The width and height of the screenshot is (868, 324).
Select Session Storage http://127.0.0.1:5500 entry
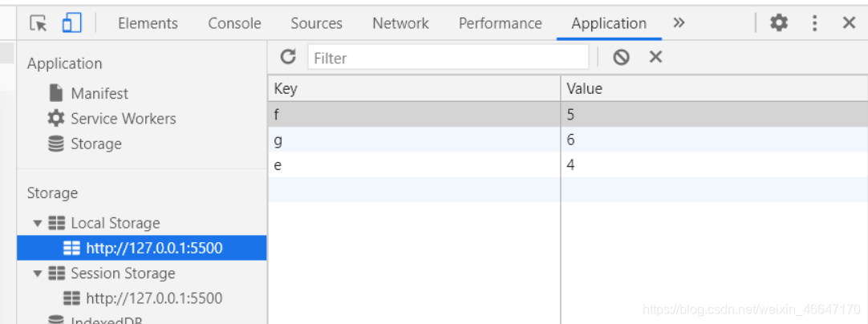[154, 298]
